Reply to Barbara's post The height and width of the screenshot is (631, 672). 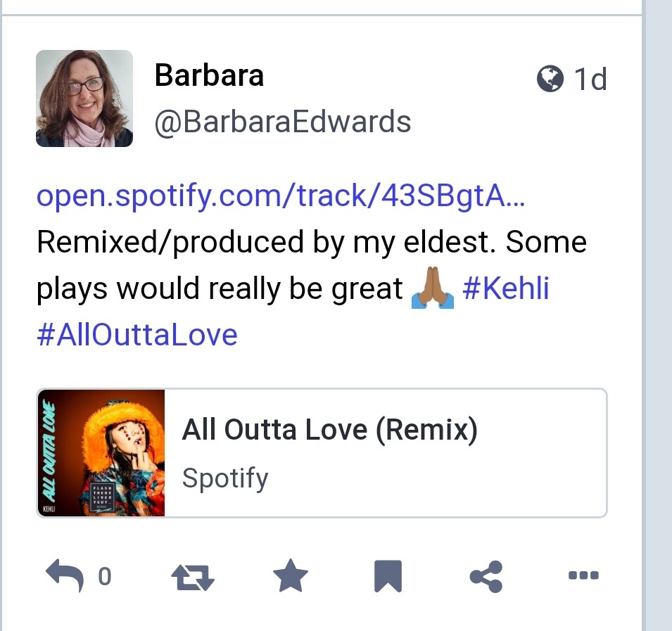tap(65, 575)
